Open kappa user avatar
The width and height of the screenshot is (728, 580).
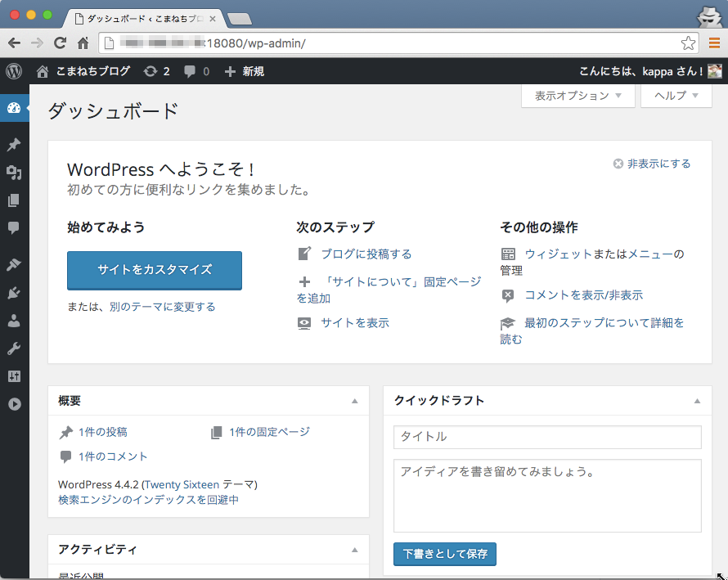point(715,71)
